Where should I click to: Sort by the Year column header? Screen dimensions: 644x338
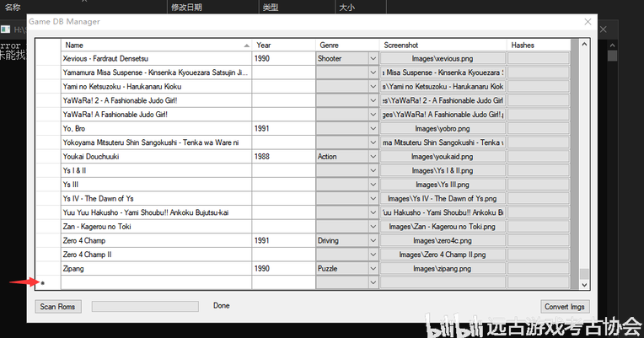pos(283,46)
